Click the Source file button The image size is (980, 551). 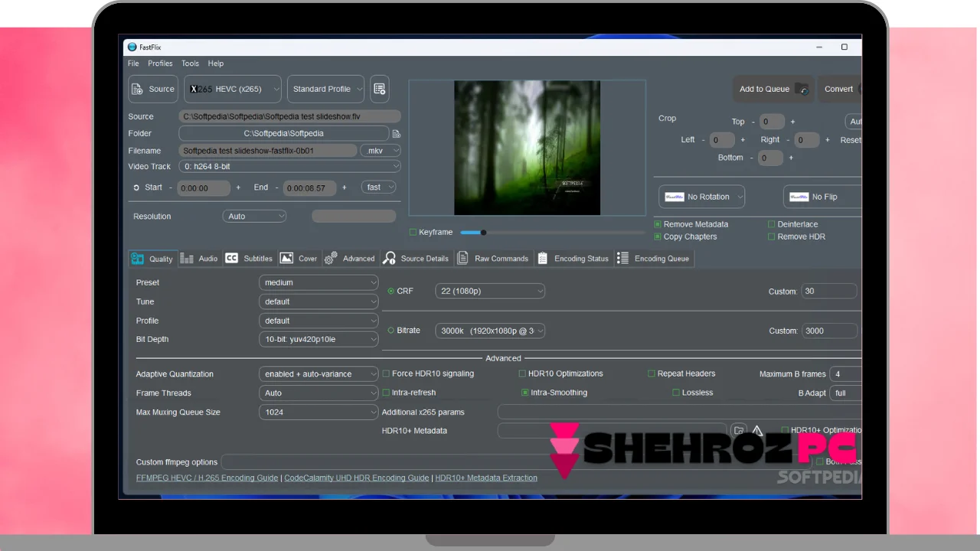click(x=153, y=89)
